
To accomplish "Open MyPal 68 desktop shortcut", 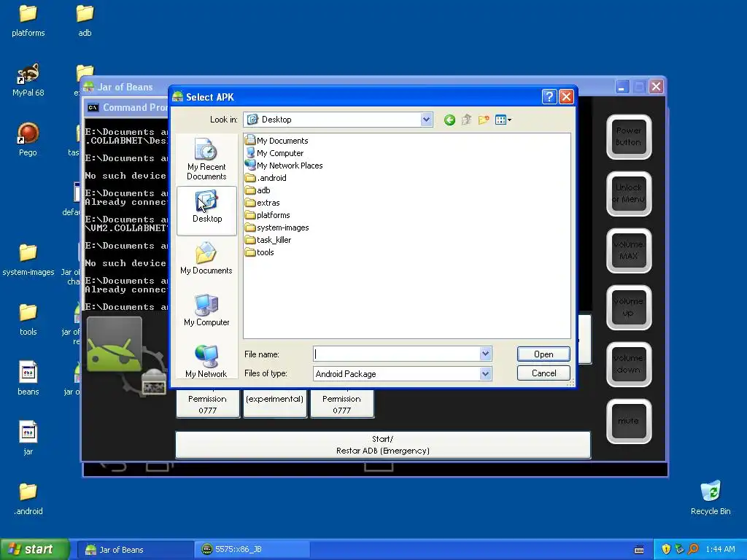I will click(x=28, y=80).
